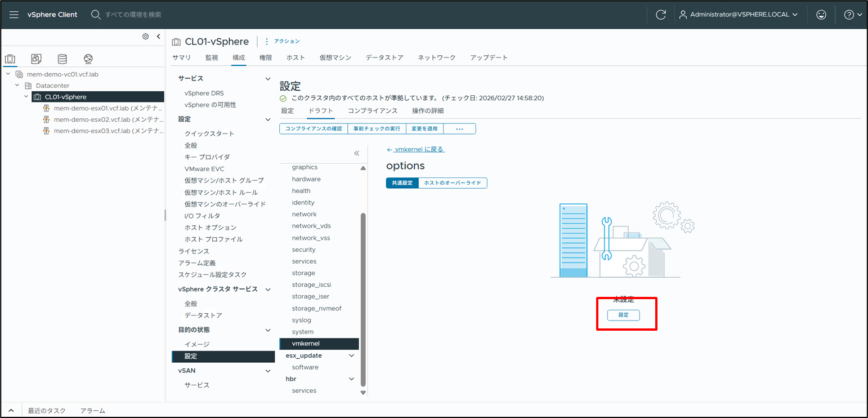868x418 pixels.
Task: Open the smiley feedback icon
Action: coord(821,15)
